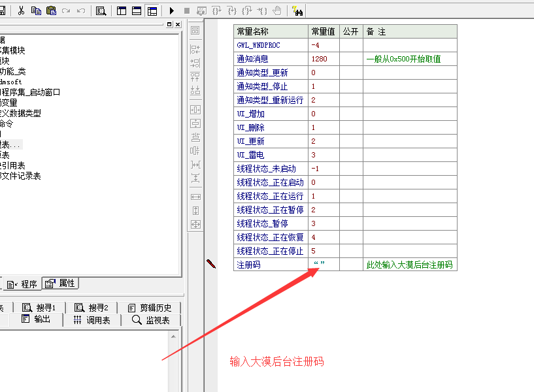Click the 线程状态_正在暂停 constant name

(x=270, y=210)
